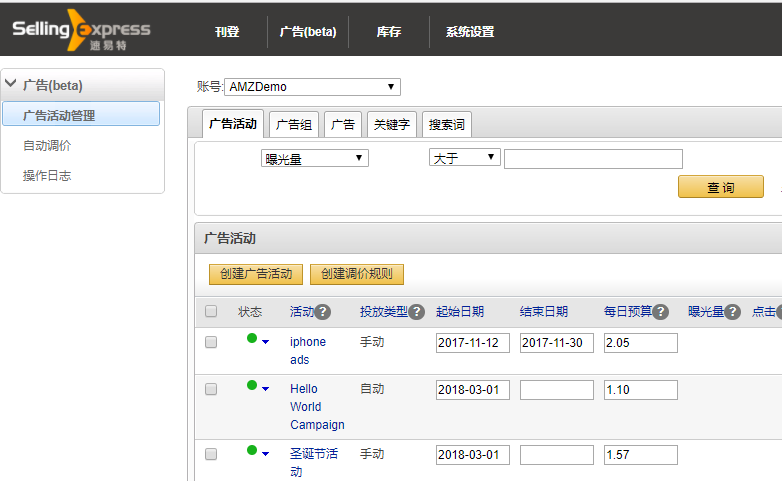
Task: Check the iphone ads row checkbox
Action: pyautogui.click(x=211, y=342)
